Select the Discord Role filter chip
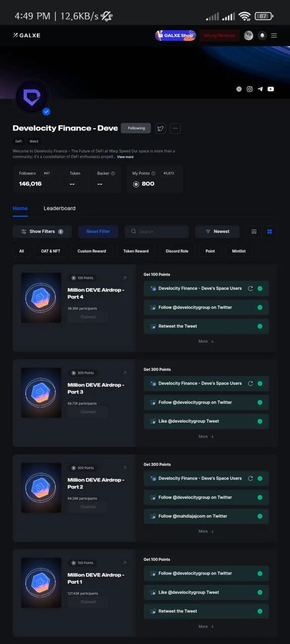This screenshot has width=290, height=644. pos(177,251)
